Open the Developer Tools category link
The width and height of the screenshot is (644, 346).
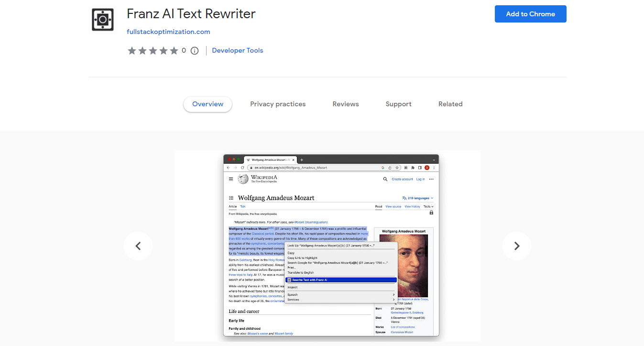click(x=238, y=50)
